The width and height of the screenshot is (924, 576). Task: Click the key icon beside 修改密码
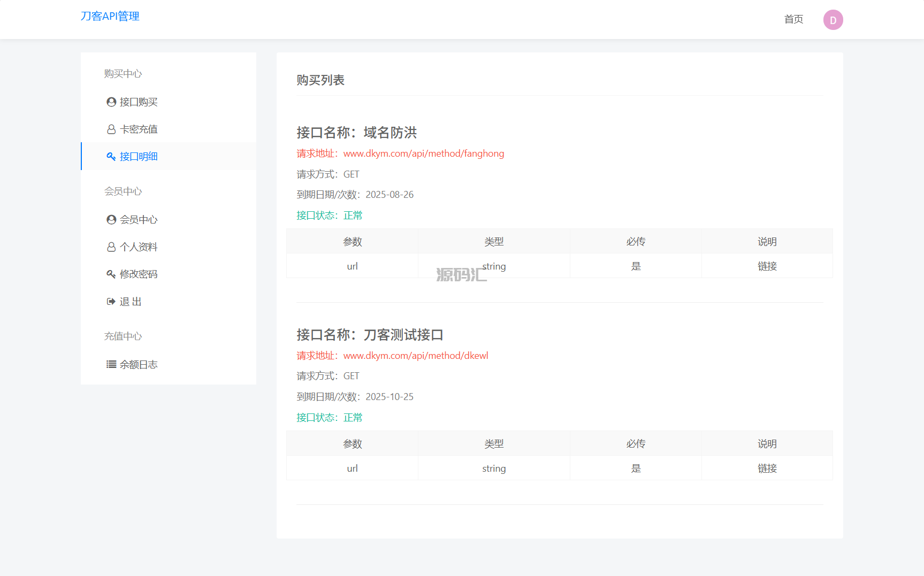[x=111, y=274]
